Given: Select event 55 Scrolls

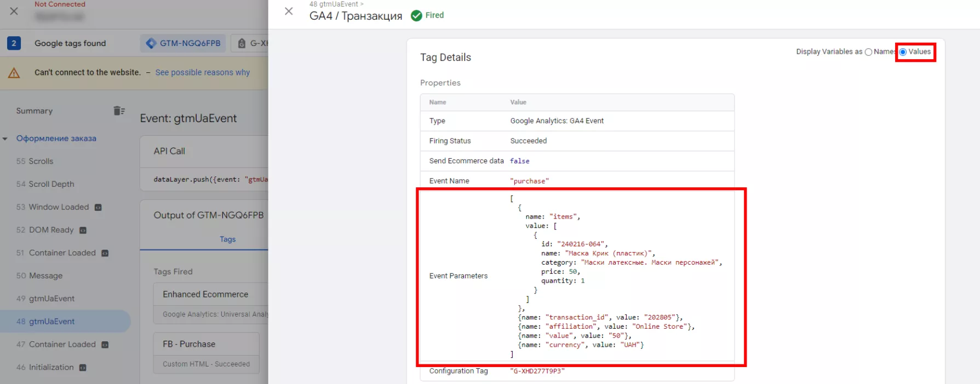Looking at the screenshot, I should (35, 161).
